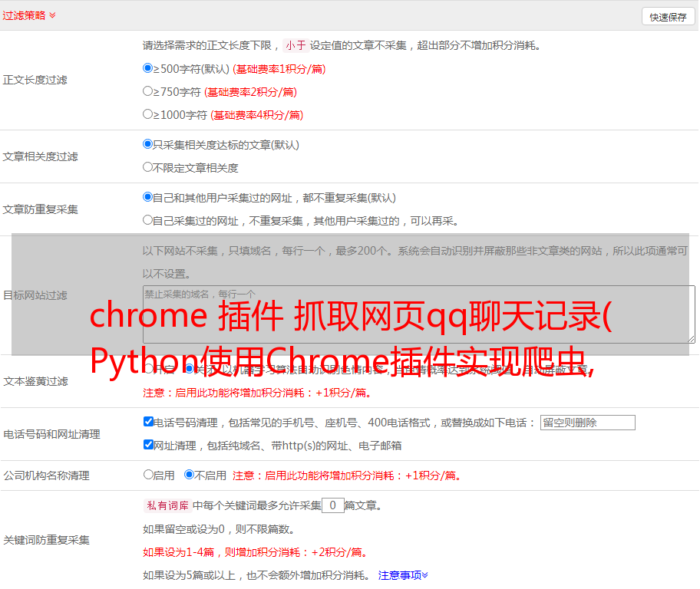Open the 注意事项 link
Image resolution: width=700 pixels, height=589 pixels.
pos(403,575)
